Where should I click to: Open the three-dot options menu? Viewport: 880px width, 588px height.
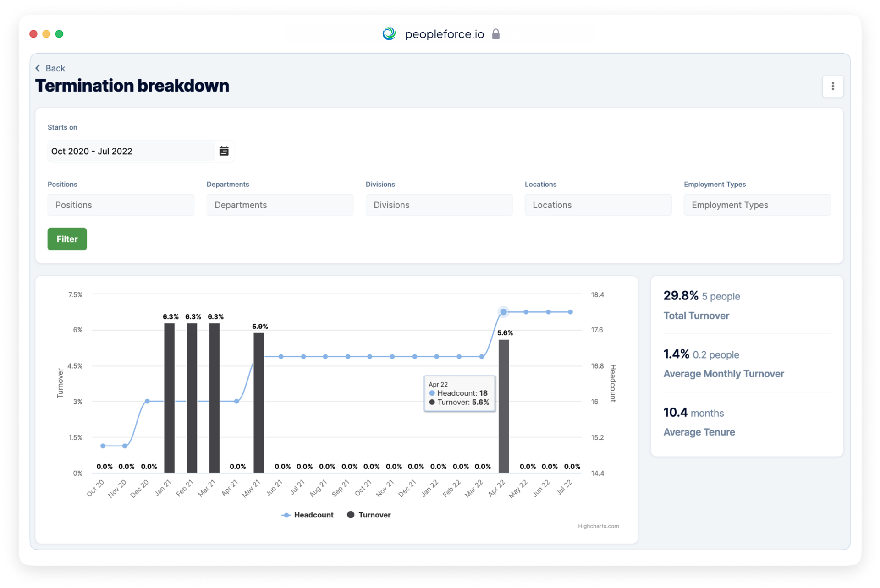coord(832,86)
